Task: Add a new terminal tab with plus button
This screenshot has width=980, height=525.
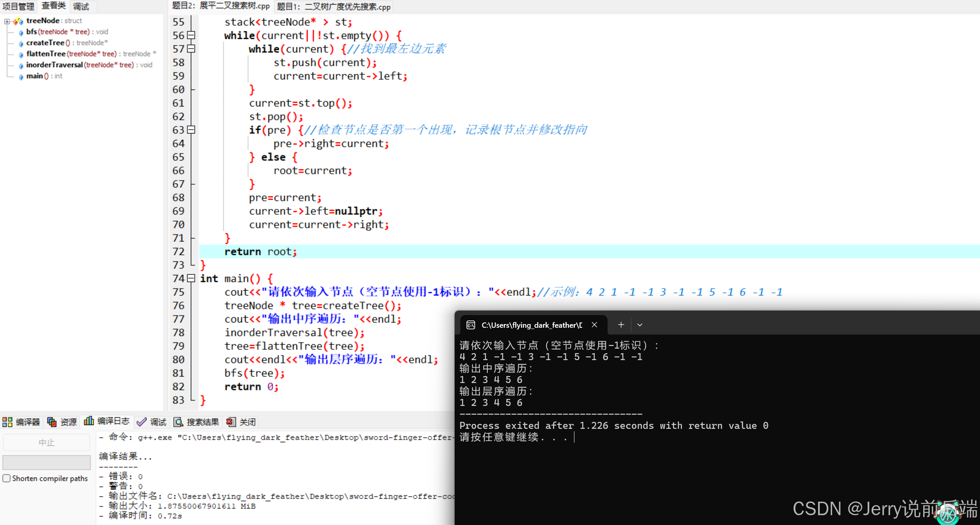Action: coord(621,325)
